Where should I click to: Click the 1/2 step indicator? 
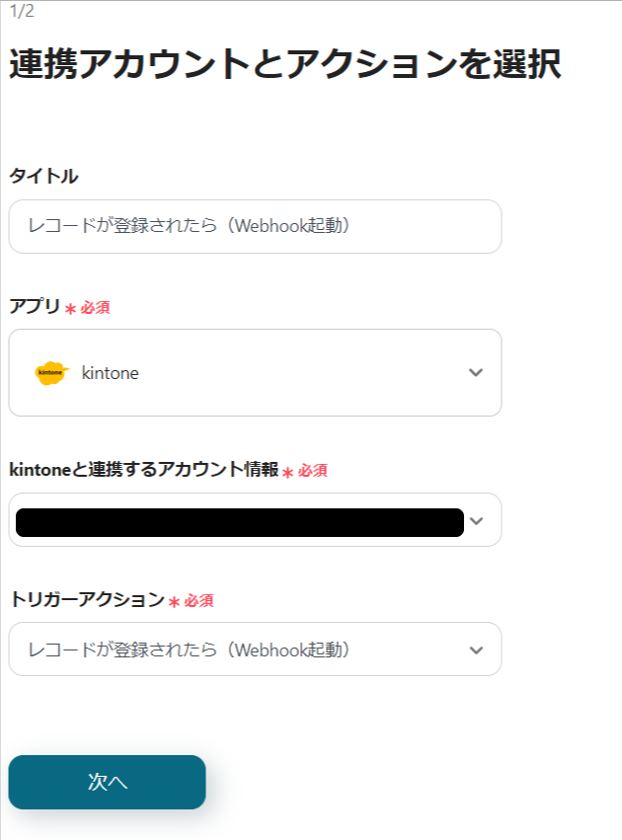[x=22, y=12]
